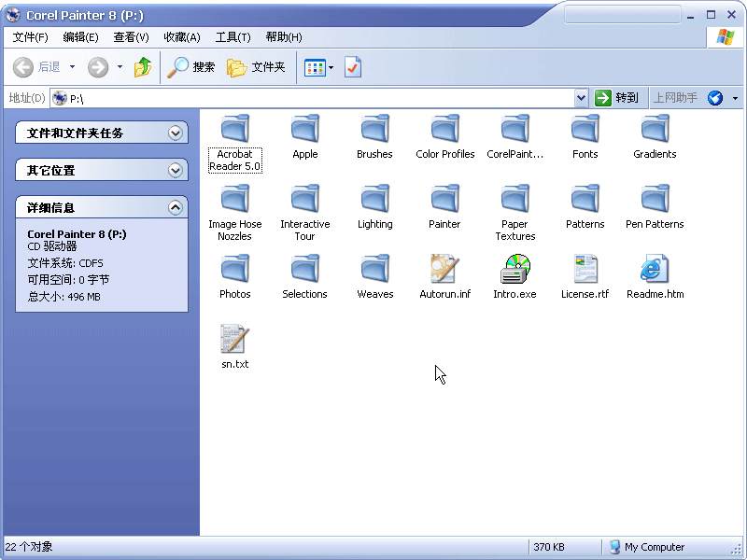The image size is (747, 560).
Task: Click the checkmark notepad toolbar icon
Action: point(353,67)
